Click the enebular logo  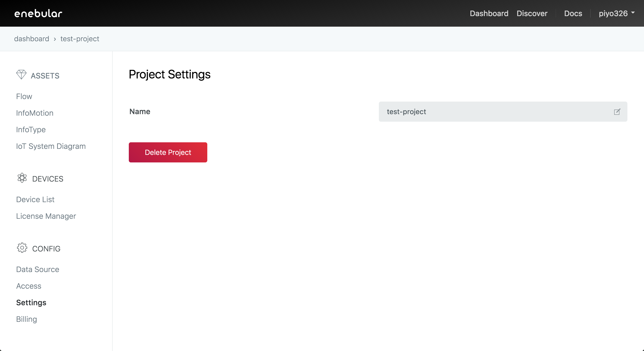38,14
